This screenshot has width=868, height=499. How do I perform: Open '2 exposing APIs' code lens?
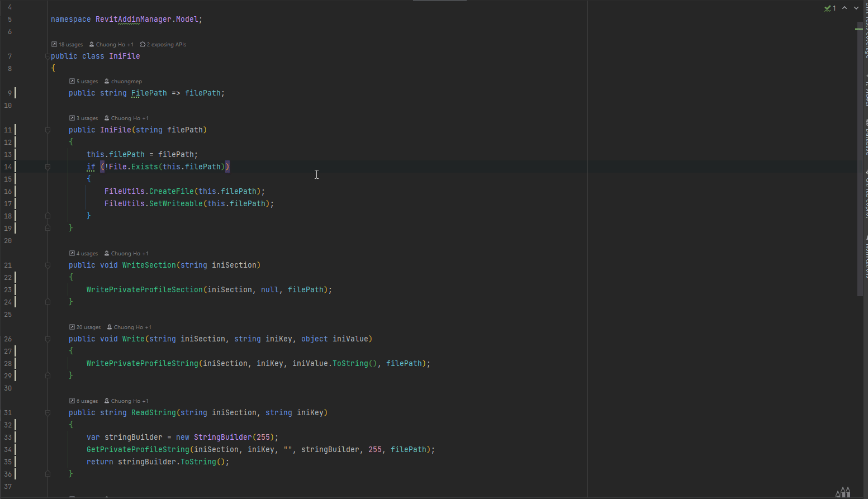point(166,45)
